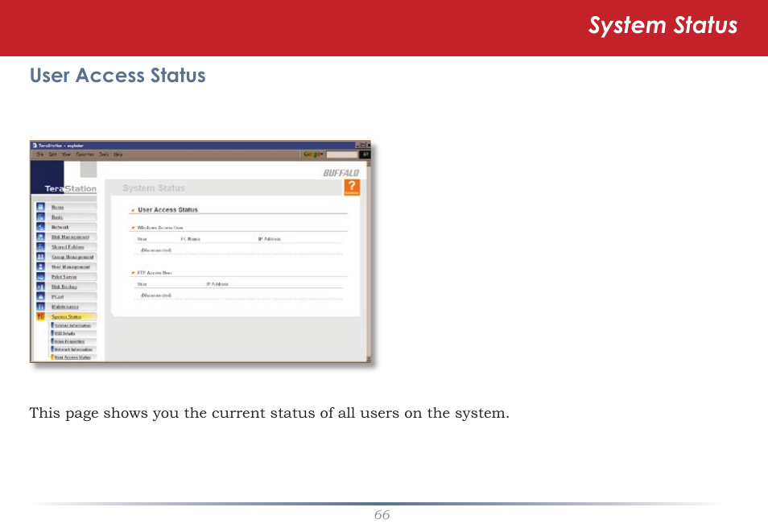This screenshot has height=532, width=768.
Task: Open the Disk Management link
Action: tap(71, 237)
